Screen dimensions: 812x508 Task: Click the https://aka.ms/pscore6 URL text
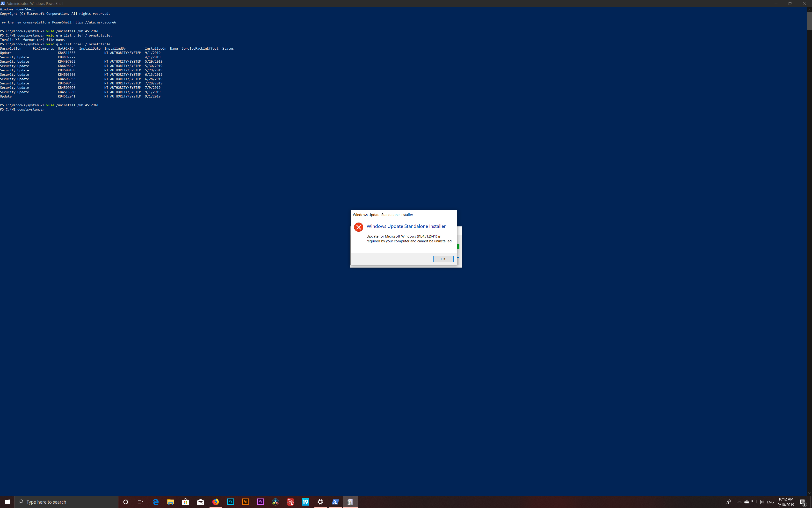pos(95,22)
